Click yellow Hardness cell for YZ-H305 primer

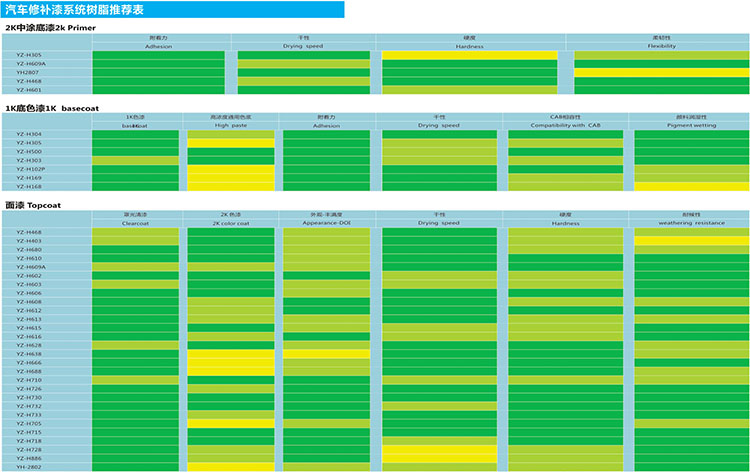pyautogui.click(x=470, y=55)
